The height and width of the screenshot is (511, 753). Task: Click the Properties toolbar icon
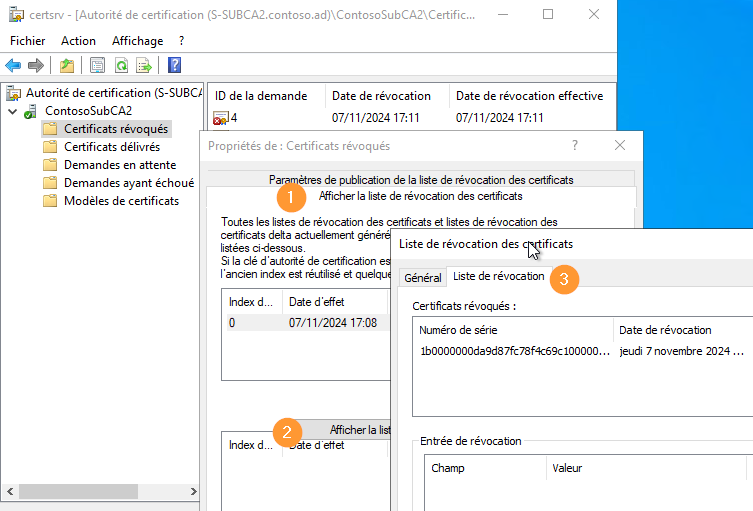coord(97,65)
